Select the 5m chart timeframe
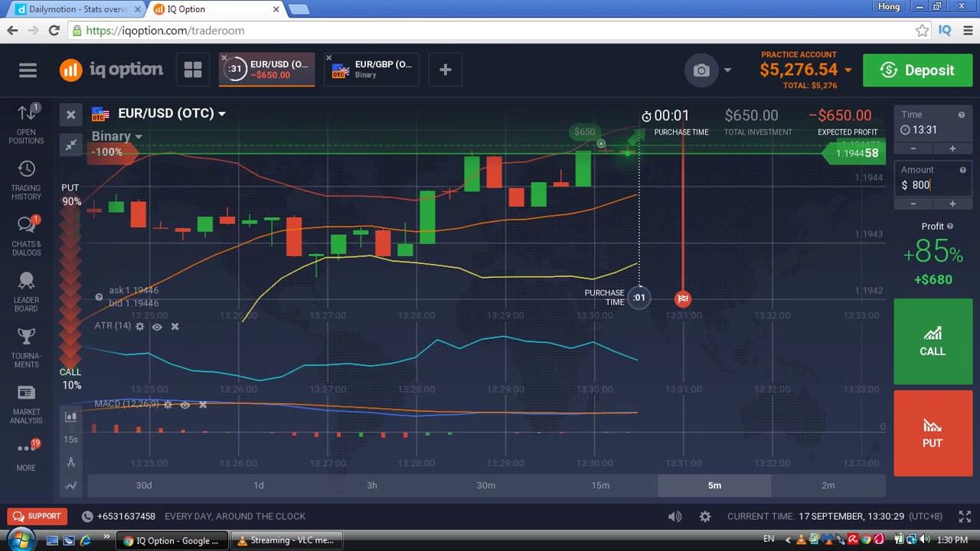This screenshot has height=551, width=980. click(x=714, y=485)
